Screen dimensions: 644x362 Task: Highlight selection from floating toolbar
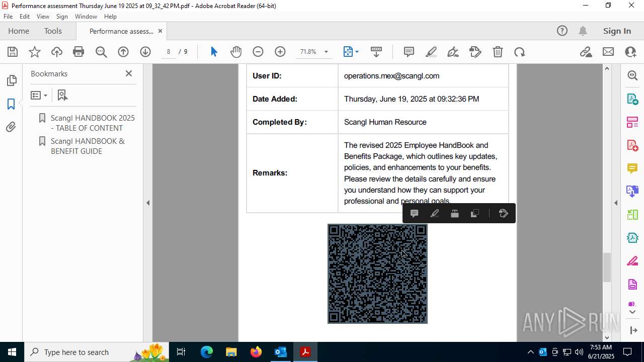click(435, 214)
